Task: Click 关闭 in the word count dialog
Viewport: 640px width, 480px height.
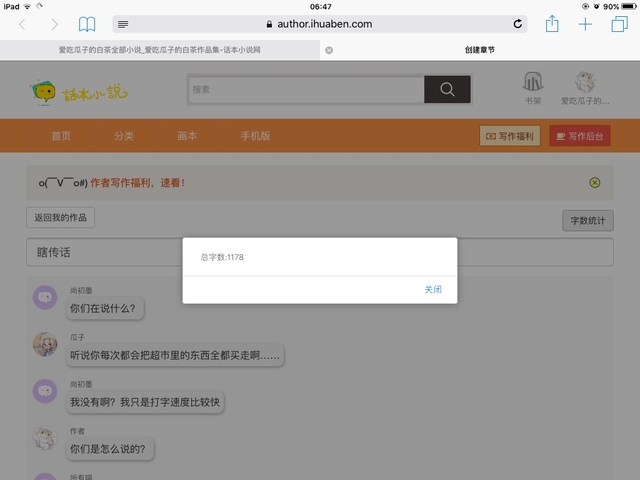Action: click(x=433, y=289)
